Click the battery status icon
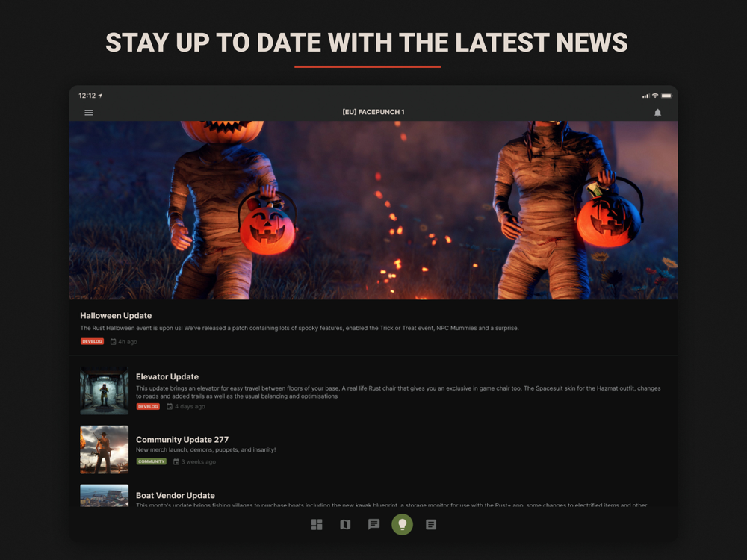Image resolution: width=747 pixels, height=560 pixels. point(666,96)
